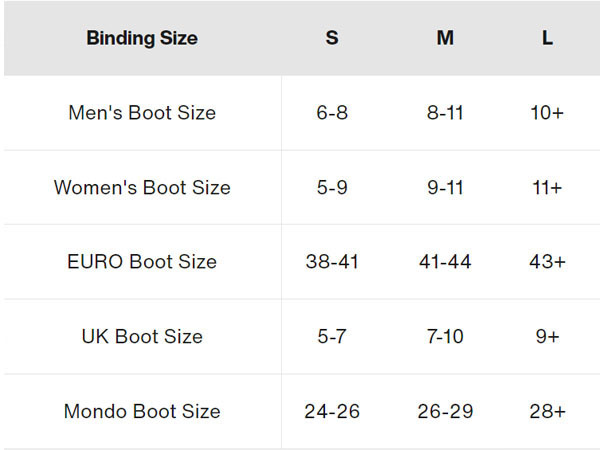The height and width of the screenshot is (450, 600).
Task: Select the EURO medium value 41-44
Action: (445, 262)
